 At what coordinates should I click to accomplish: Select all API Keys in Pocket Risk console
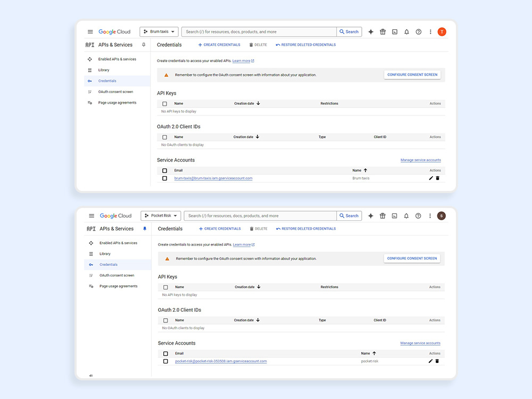(165, 287)
